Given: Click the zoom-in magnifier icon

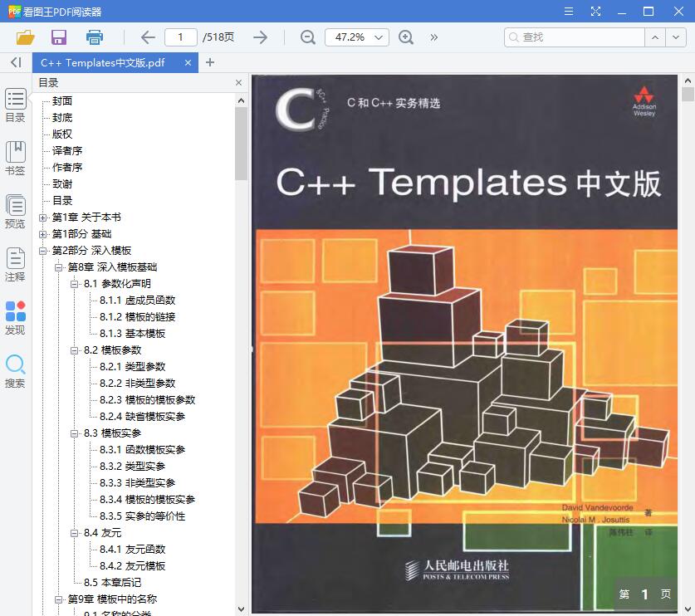Looking at the screenshot, I should (406, 37).
